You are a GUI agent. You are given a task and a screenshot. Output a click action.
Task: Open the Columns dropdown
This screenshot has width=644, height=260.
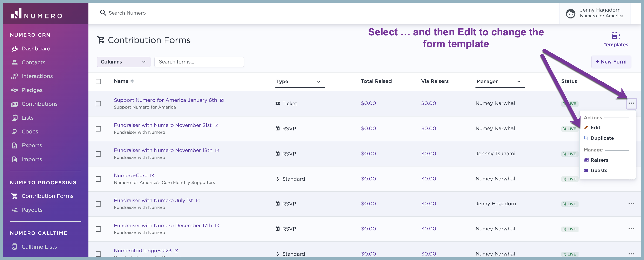123,62
